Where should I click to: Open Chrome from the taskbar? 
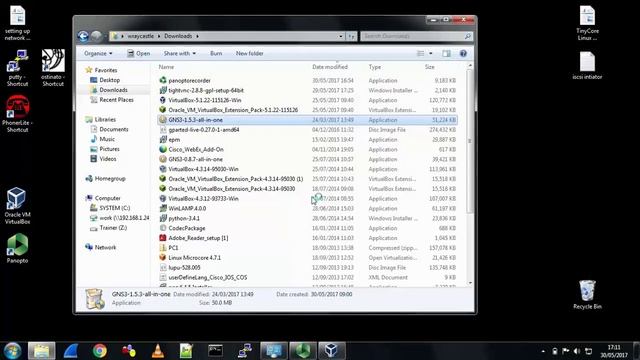[99, 351]
